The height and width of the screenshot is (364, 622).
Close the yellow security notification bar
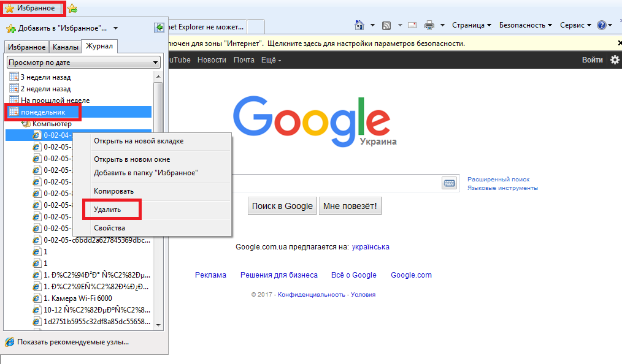click(x=619, y=44)
